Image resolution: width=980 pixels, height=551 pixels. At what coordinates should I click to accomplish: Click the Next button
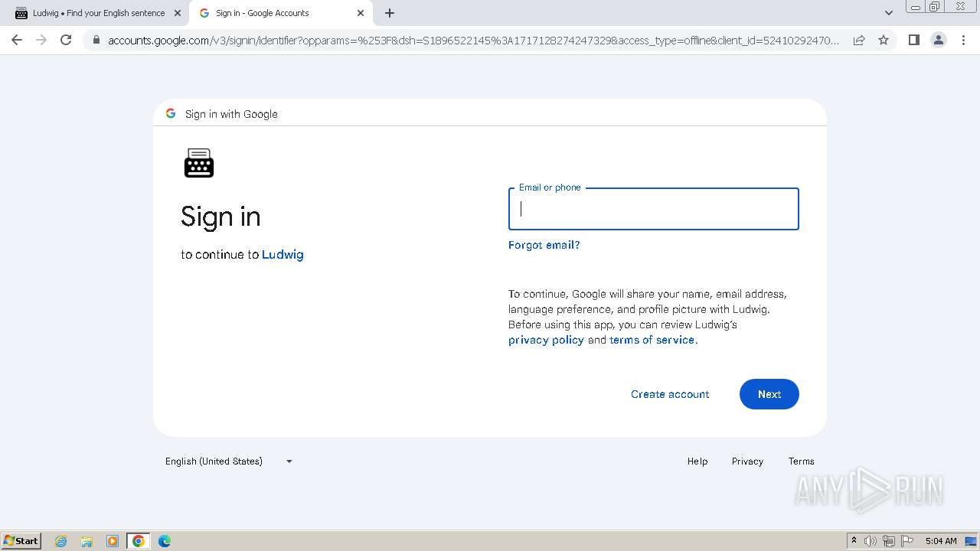pyautogui.click(x=769, y=394)
